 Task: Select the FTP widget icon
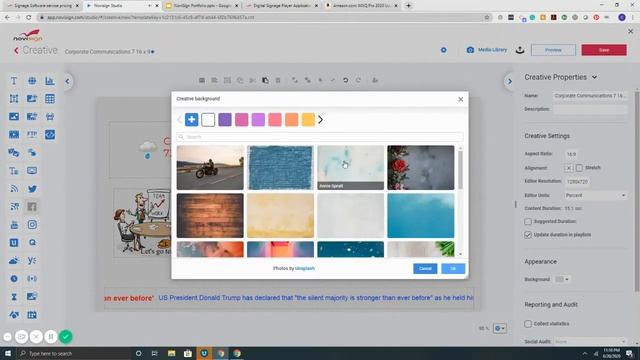[32, 134]
